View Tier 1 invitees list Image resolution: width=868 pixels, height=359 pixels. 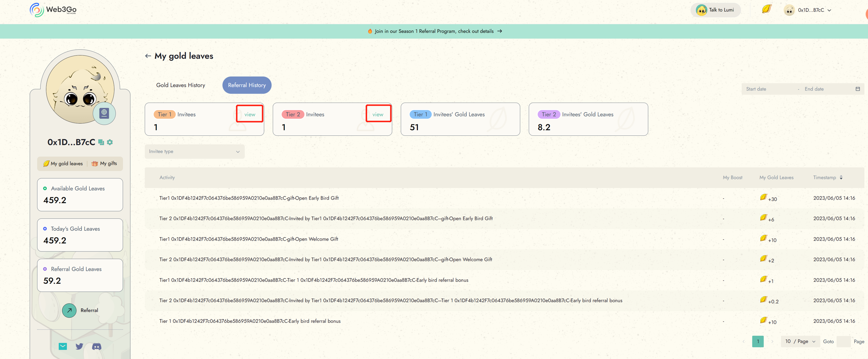(x=249, y=114)
